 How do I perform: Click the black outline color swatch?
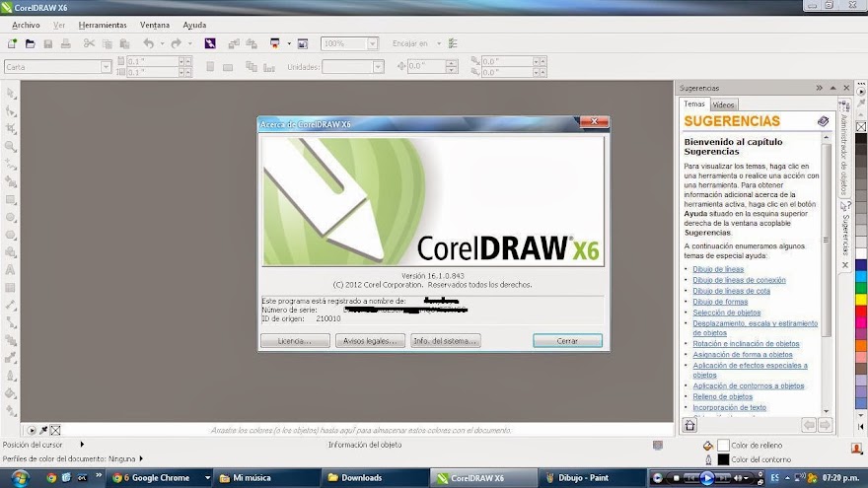pyautogui.click(x=723, y=459)
